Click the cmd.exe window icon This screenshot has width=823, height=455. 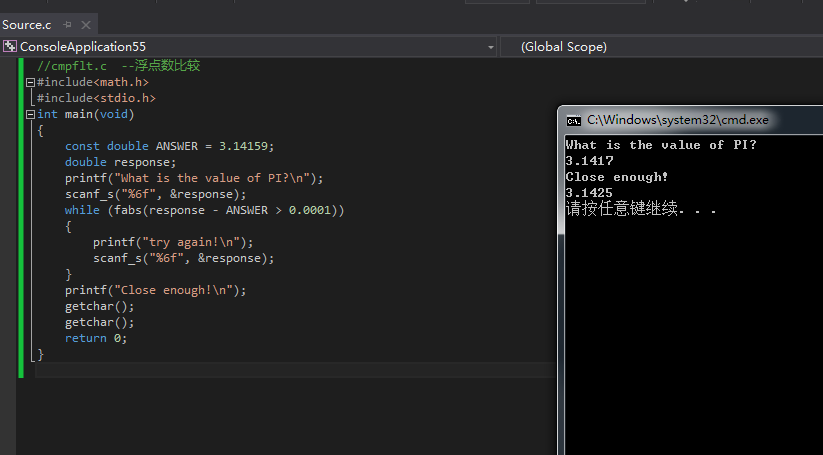[x=573, y=121]
